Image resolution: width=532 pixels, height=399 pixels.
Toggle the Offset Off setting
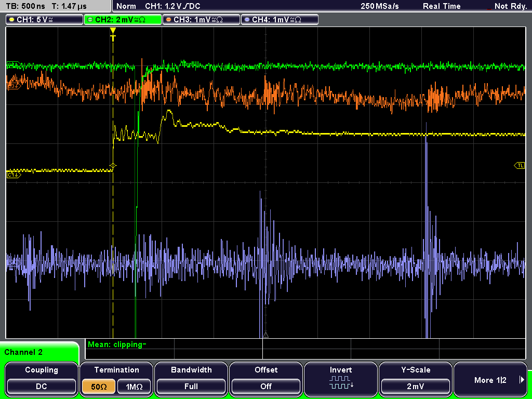(266, 378)
